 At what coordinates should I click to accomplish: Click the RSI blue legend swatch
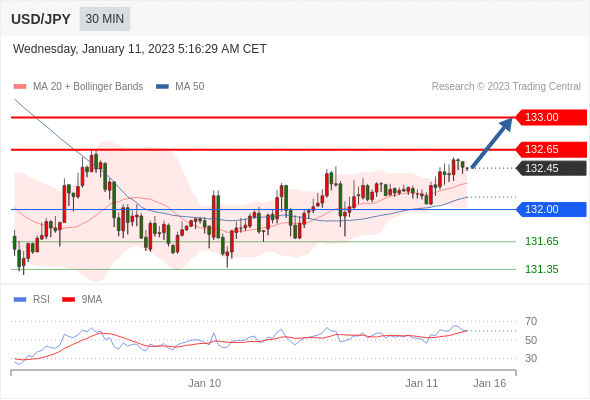[x=20, y=300]
